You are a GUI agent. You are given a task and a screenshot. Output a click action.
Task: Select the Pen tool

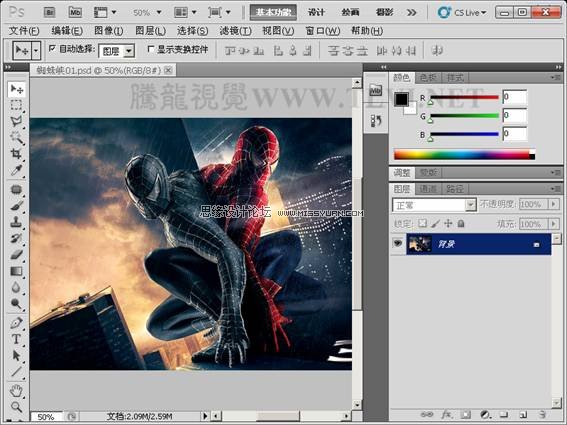16,323
